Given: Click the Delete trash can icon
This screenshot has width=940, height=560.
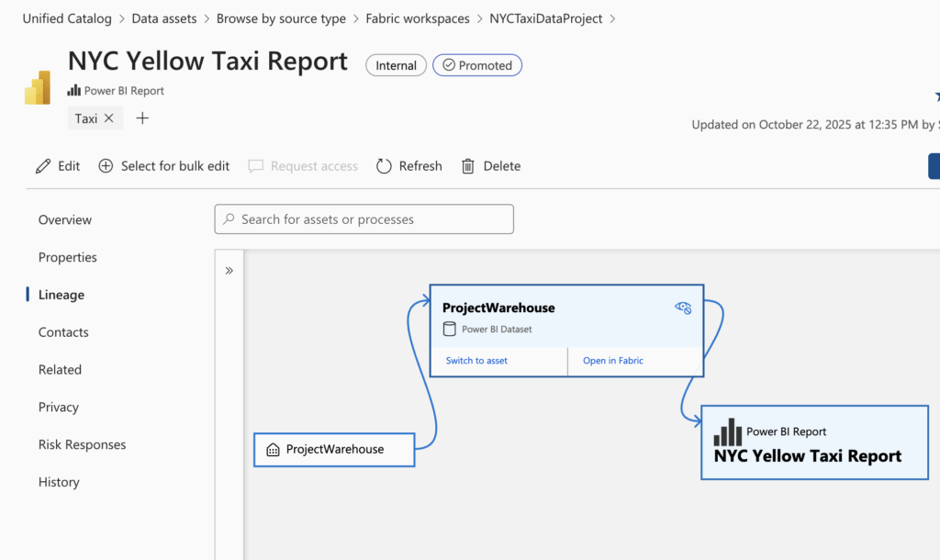Looking at the screenshot, I should [x=468, y=166].
